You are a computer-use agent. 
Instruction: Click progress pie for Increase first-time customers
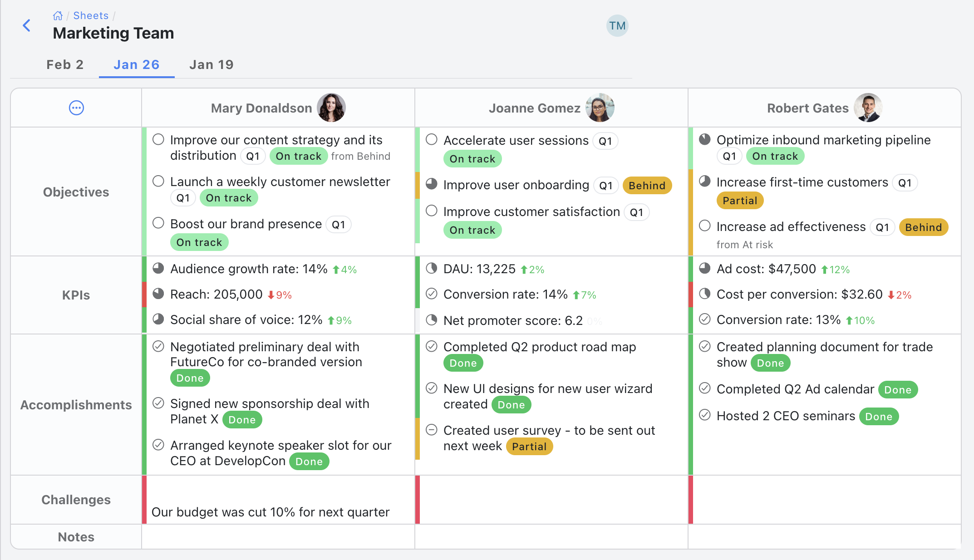[x=705, y=181]
